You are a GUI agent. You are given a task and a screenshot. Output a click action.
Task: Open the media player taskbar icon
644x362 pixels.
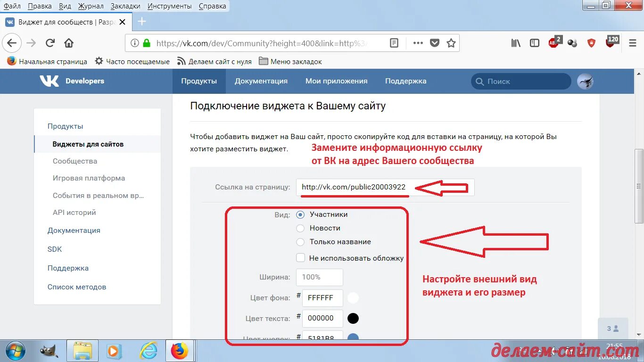coord(114,351)
